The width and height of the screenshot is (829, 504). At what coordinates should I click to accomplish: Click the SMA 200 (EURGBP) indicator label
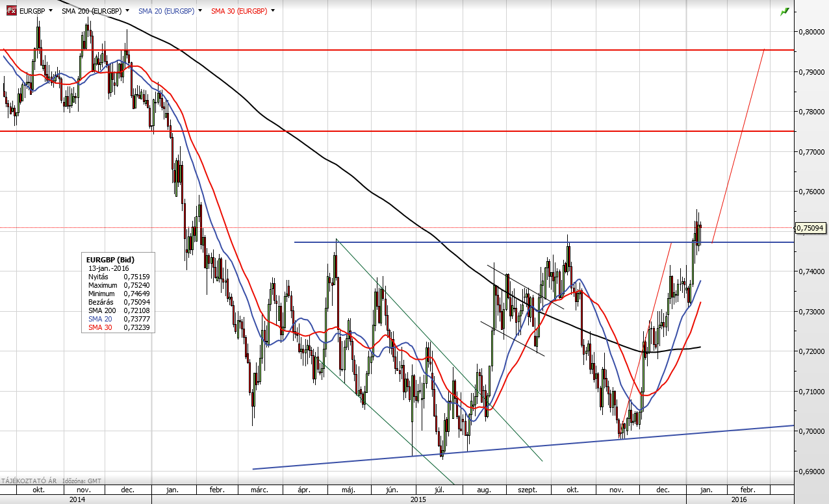click(x=92, y=11)
